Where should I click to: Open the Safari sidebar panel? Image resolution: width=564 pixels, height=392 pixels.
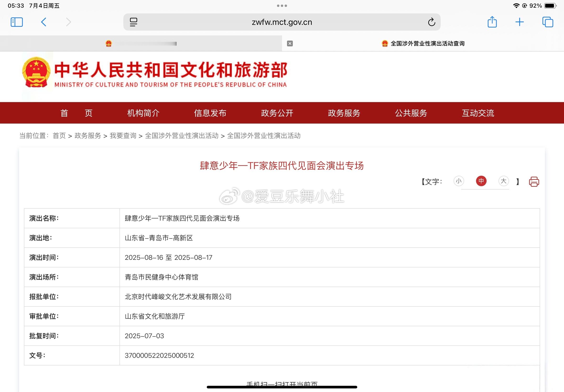pos(17,22)
